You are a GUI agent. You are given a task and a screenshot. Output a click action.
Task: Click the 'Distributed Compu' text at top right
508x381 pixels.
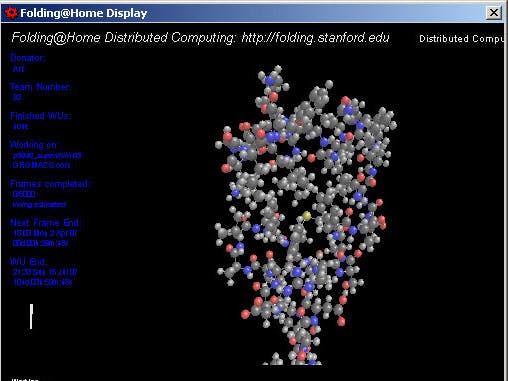click(x=461, y=39)
